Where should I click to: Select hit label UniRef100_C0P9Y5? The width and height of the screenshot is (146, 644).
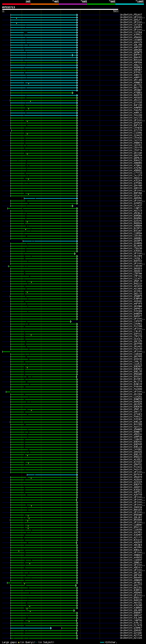pyautogui.click(x=131, y=321)
